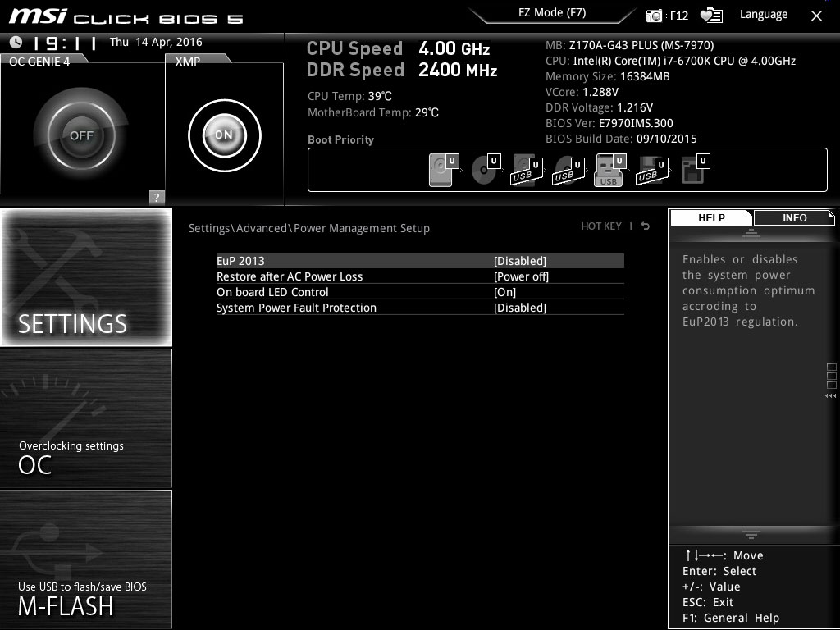840x630 pixels.
Task: Click the CPU Temp 39°C reading
Action: point(349,96)
